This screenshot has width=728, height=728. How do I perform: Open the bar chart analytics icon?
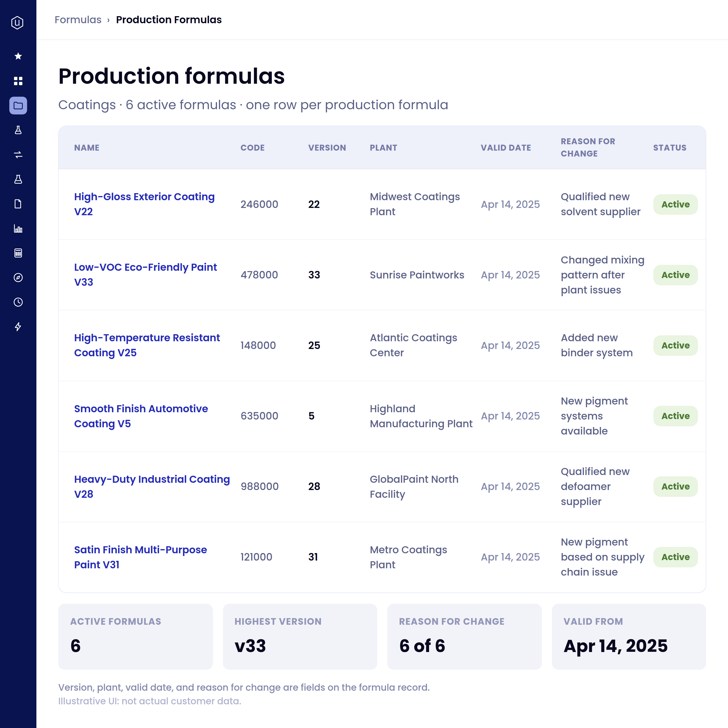click(18, 228)
